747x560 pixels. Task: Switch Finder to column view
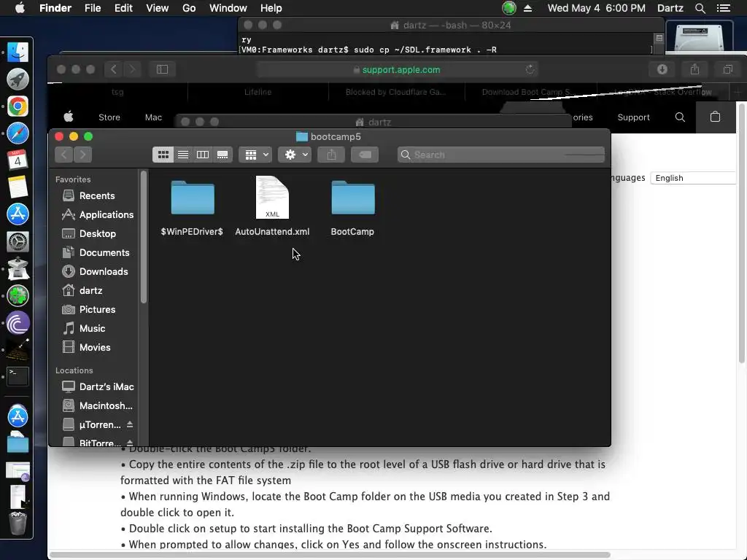coord(203,155)
